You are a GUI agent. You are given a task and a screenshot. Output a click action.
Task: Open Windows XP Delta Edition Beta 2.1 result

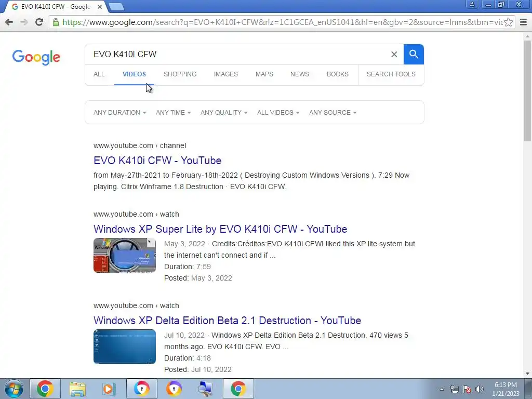228,321
